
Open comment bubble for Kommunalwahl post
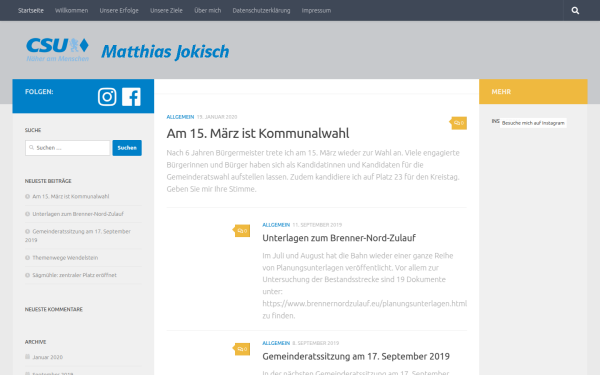459,123
